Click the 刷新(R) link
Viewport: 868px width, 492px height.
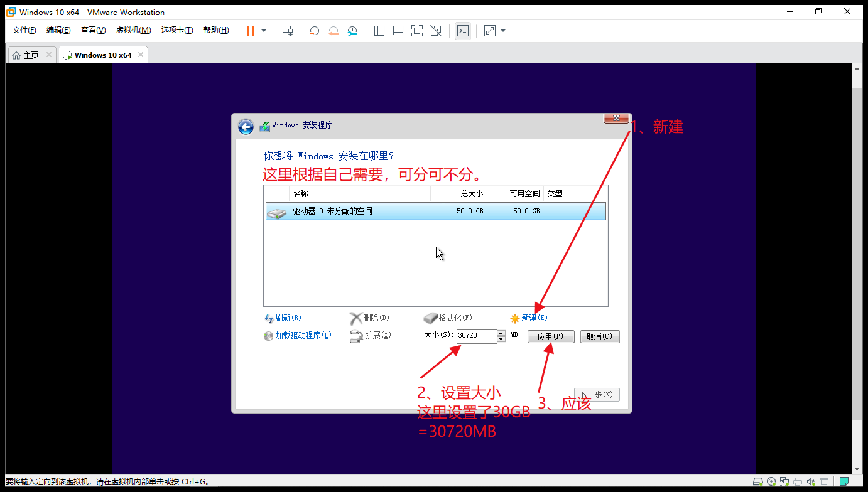point(283,318)
